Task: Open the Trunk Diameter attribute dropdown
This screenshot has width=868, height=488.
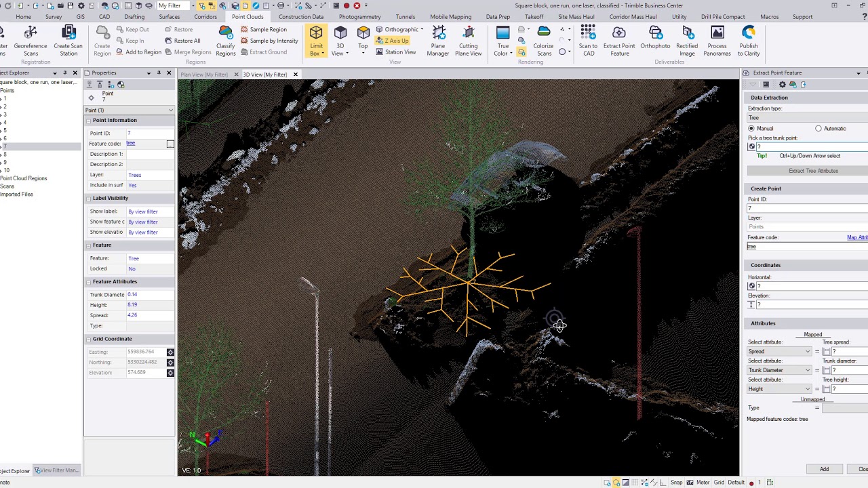Action: click(779, 370)
